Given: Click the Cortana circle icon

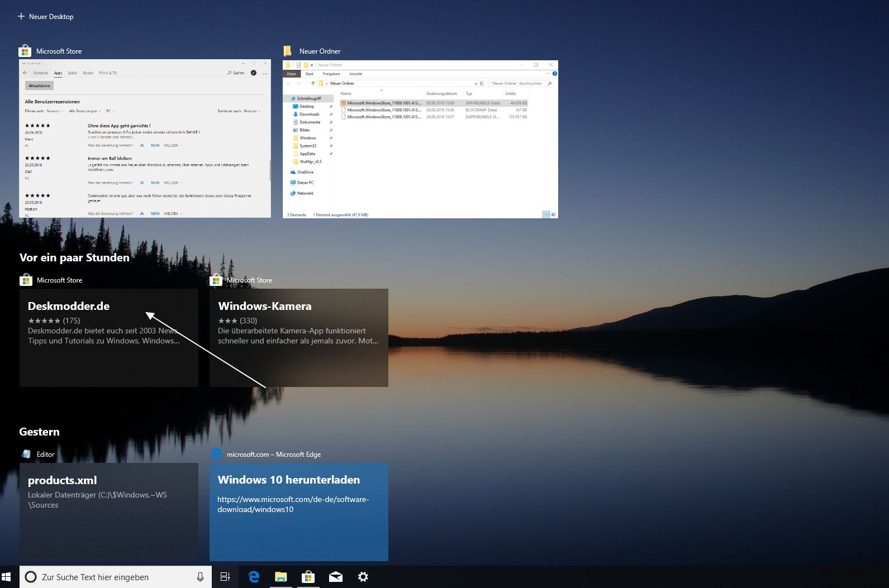Looking at the screenshot, I should tap(31, 577).
